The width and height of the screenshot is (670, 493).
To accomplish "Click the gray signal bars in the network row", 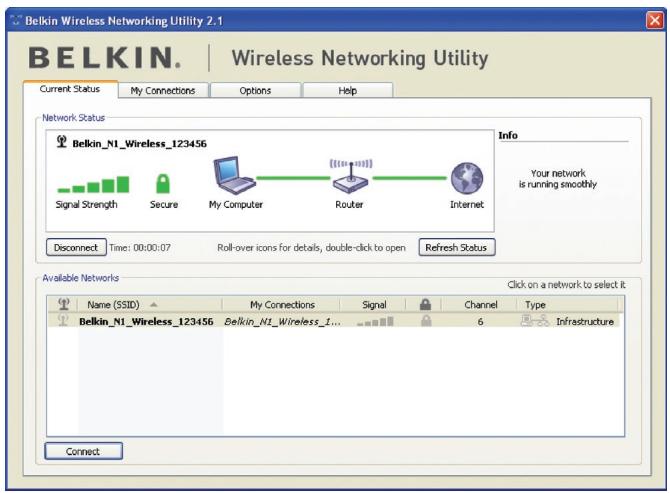I will (375, 321).
